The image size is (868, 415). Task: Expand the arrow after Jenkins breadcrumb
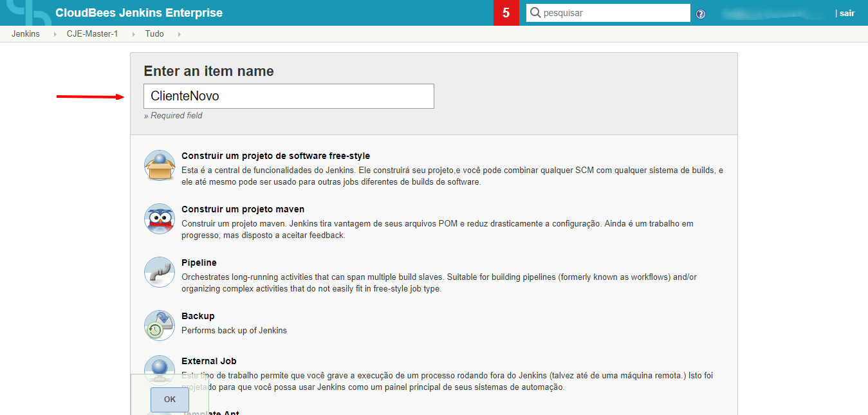tap(55, 34)
